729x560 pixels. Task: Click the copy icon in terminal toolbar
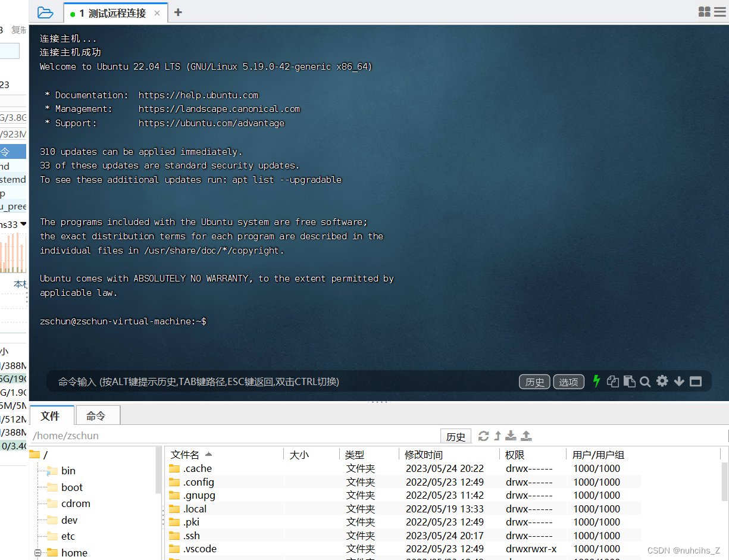click(x=613, y=381)
